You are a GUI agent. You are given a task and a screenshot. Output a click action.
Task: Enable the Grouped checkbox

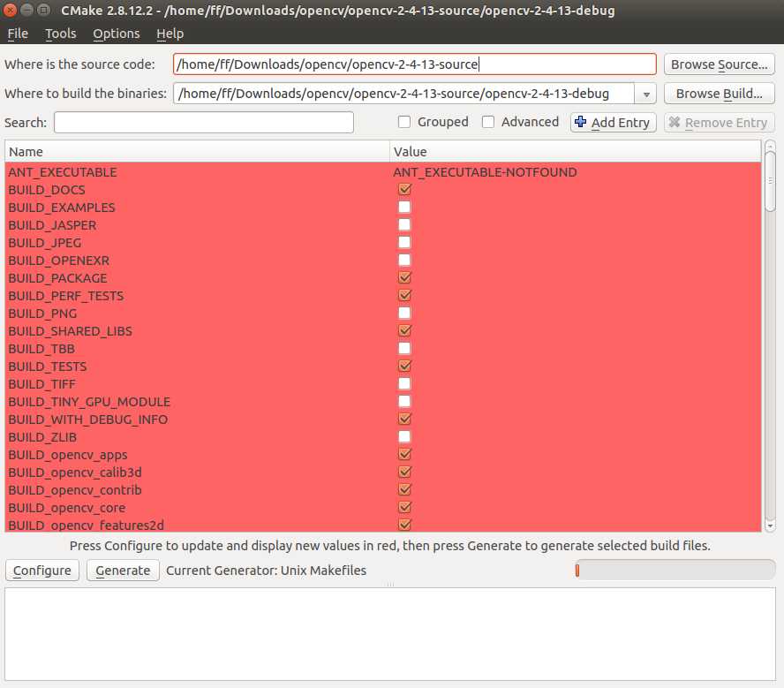point(404,122)
